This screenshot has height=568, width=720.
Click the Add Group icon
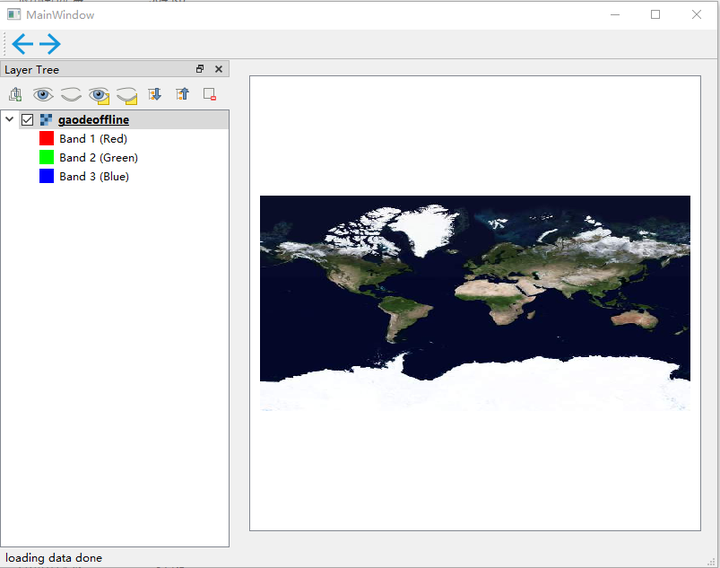(15, 95)
